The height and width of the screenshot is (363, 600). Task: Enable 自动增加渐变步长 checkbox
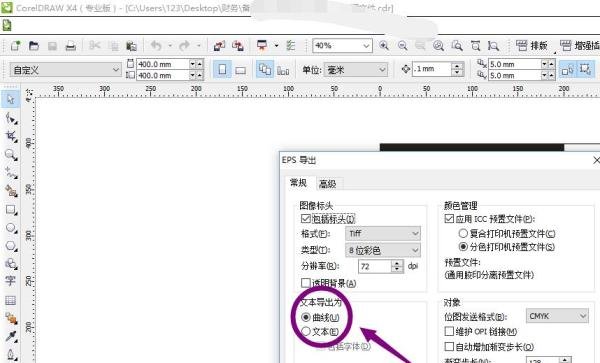(449, 347)
